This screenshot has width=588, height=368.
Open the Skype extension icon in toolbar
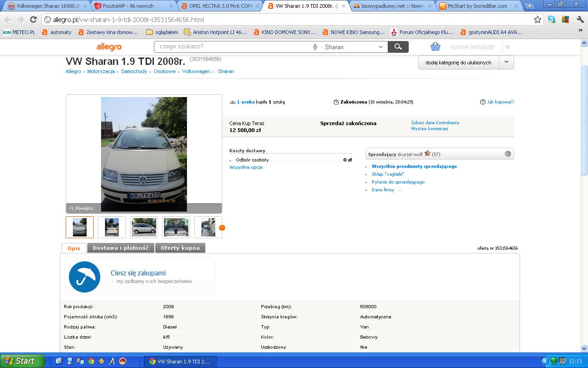pos(552,19)
